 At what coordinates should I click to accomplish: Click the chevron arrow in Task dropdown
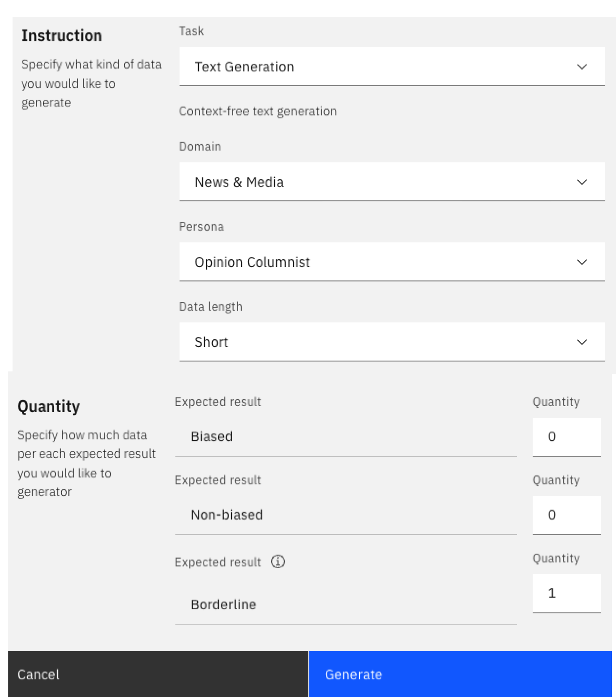pyautogui.click(x=581, y=66)
